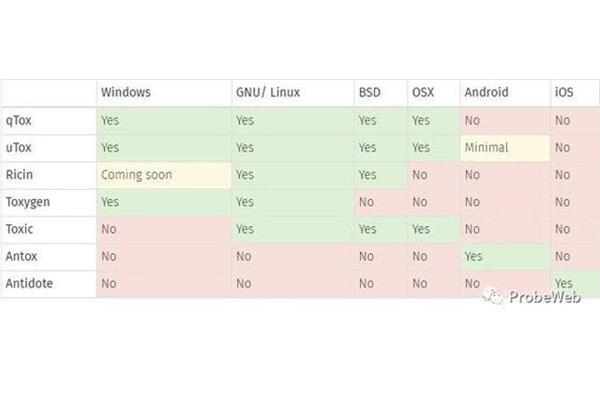The height and width of the screenshot is (400, 600).
Task: Click the Android column header
Action: (486, 92)
